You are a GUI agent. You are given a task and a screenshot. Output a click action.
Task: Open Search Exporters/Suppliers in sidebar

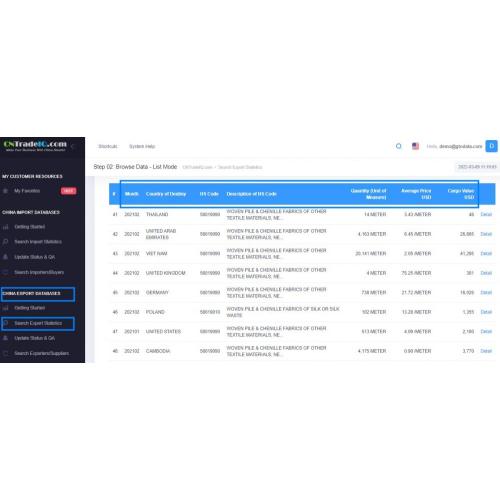pyautogui.click(x=42, y=353)
